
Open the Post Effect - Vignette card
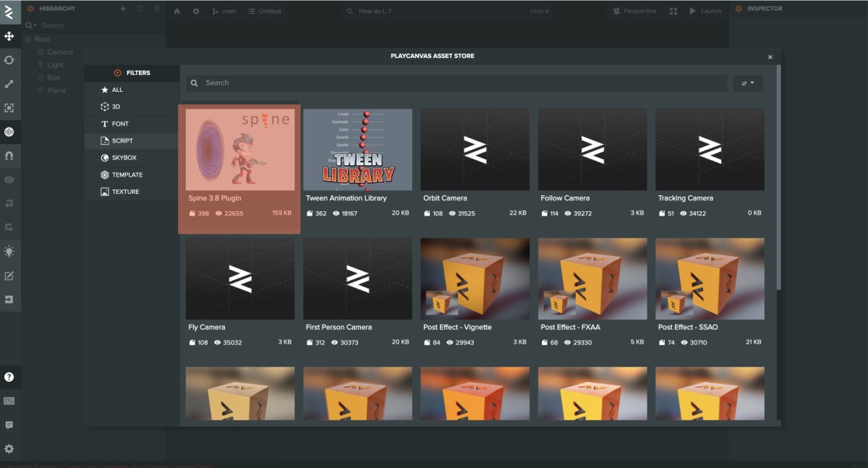coord(475,294)
